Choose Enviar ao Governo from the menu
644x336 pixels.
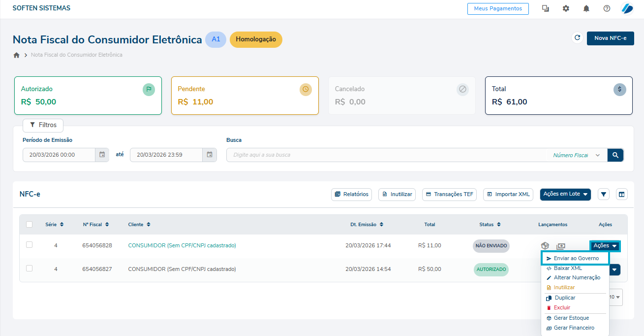pyautogui.click(x=576, y=258)
